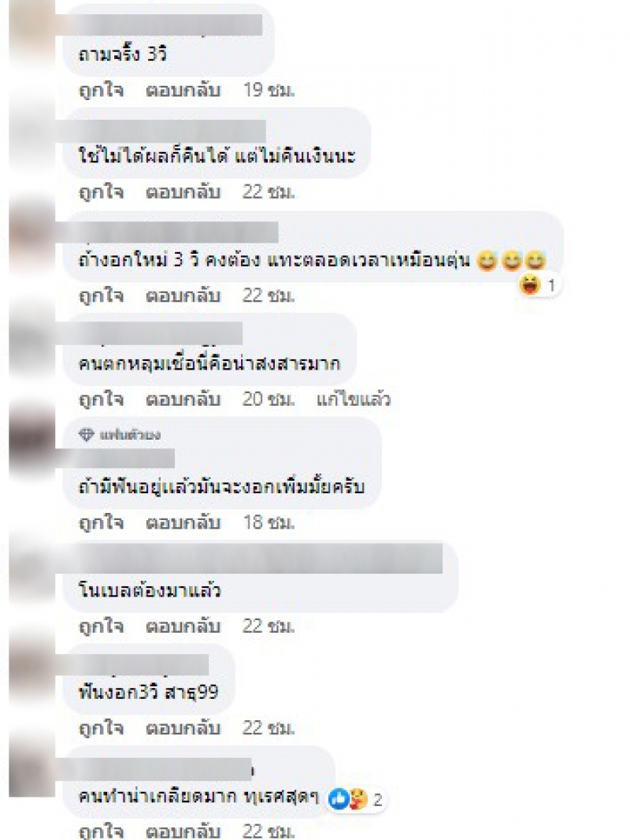Click the top fan badge diamond icon

[86, 434]
